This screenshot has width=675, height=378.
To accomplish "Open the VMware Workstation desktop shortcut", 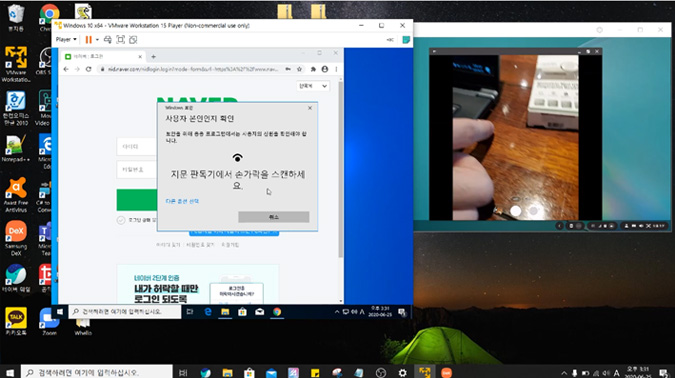I will click(x=16, y=64).
